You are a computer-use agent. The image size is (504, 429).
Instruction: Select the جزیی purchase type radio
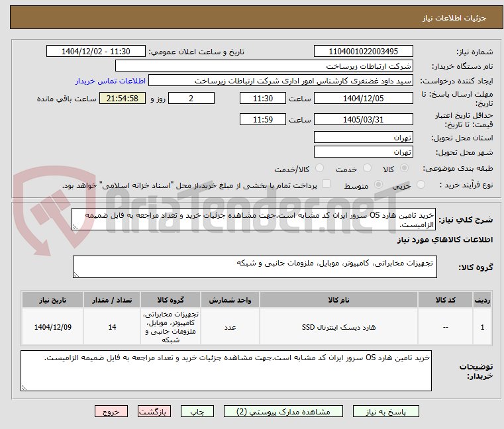pyautogui.click(x=421, y=185)
